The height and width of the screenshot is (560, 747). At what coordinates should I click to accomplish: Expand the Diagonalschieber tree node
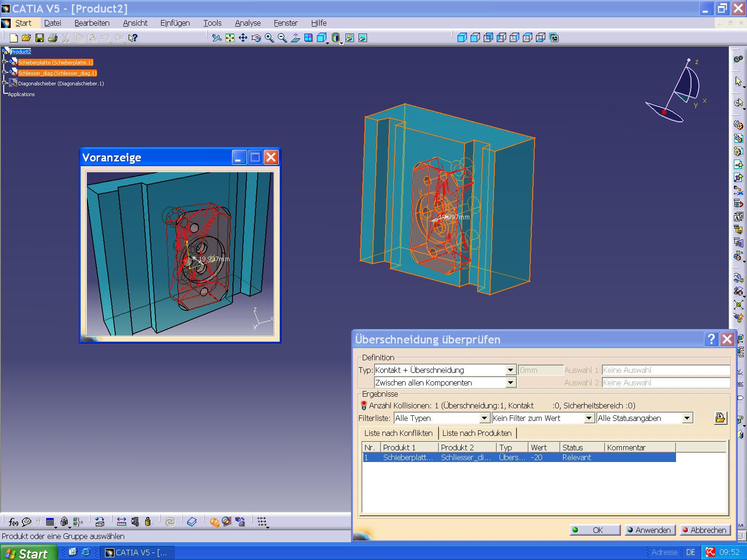[x=4, y=83]
